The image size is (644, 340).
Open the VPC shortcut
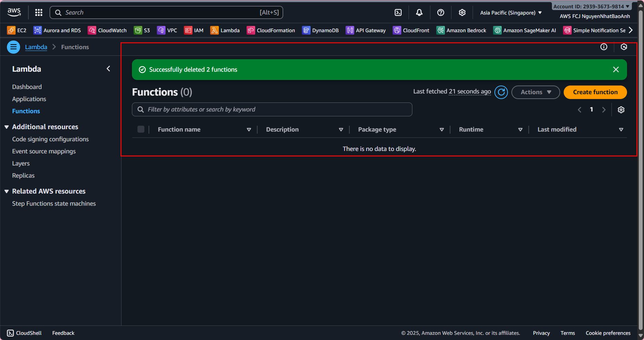click(167, 30)
